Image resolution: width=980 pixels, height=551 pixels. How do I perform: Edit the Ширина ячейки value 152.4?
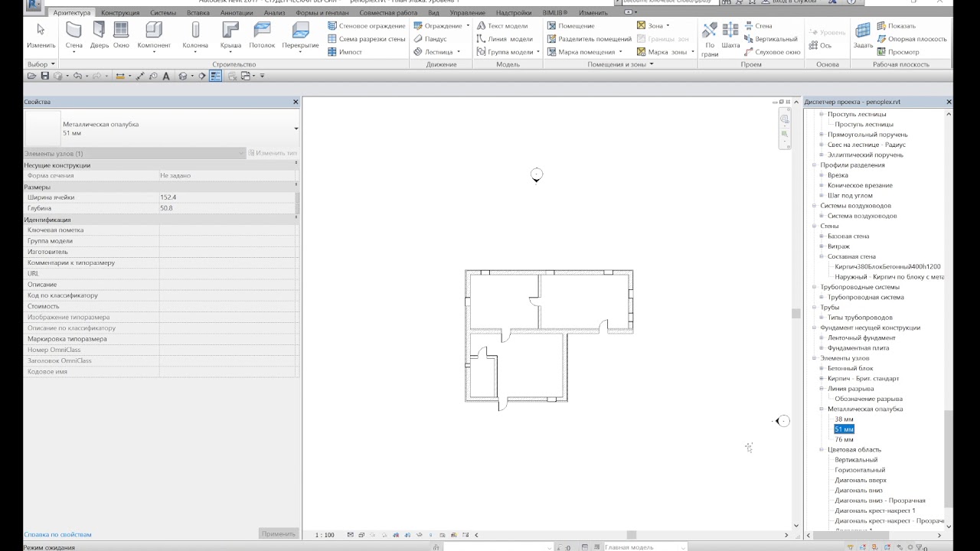coord(226,197)
